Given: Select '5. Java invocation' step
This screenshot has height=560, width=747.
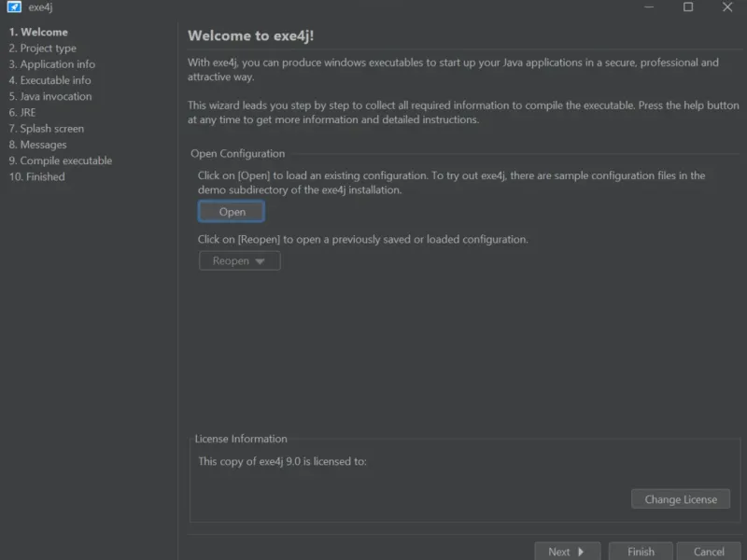Looking at the screenshot, I should (x=50, y=96).
